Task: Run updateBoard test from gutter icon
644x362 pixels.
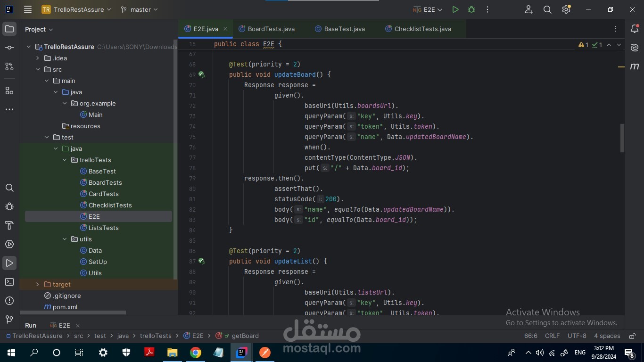Action: click(x=201, y=74)
